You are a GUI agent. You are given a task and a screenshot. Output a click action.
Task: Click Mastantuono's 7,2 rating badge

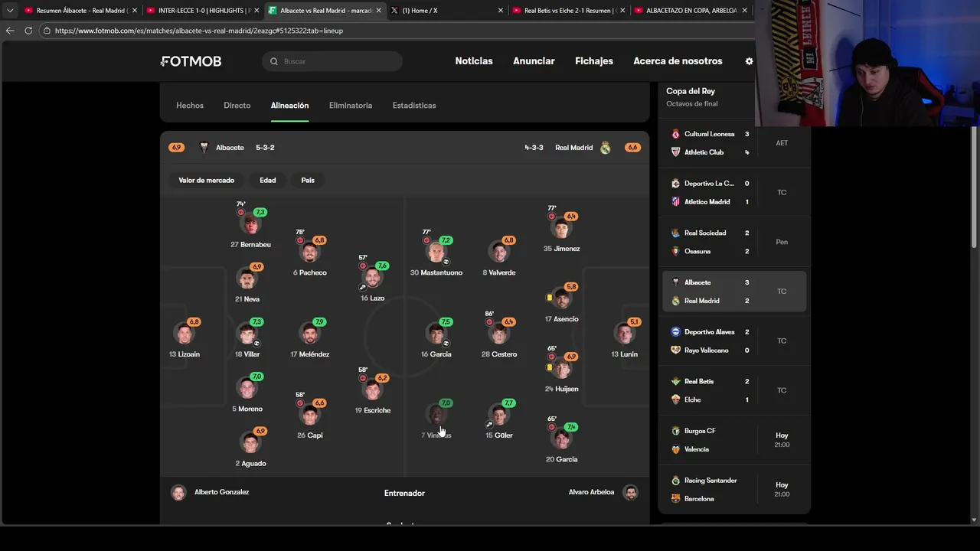pos(446,240)
